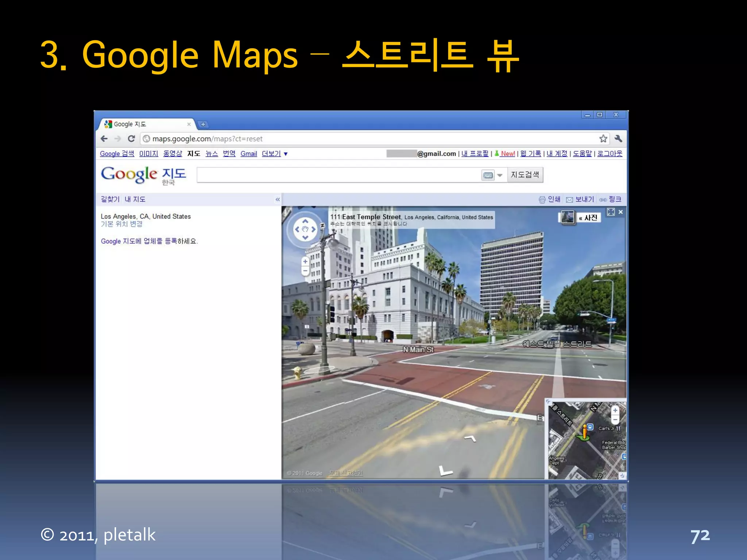The width and height of the screenshot is (747, 560).
Task: Zoom in the mini overview map
Action: click(x=615, y=411)
